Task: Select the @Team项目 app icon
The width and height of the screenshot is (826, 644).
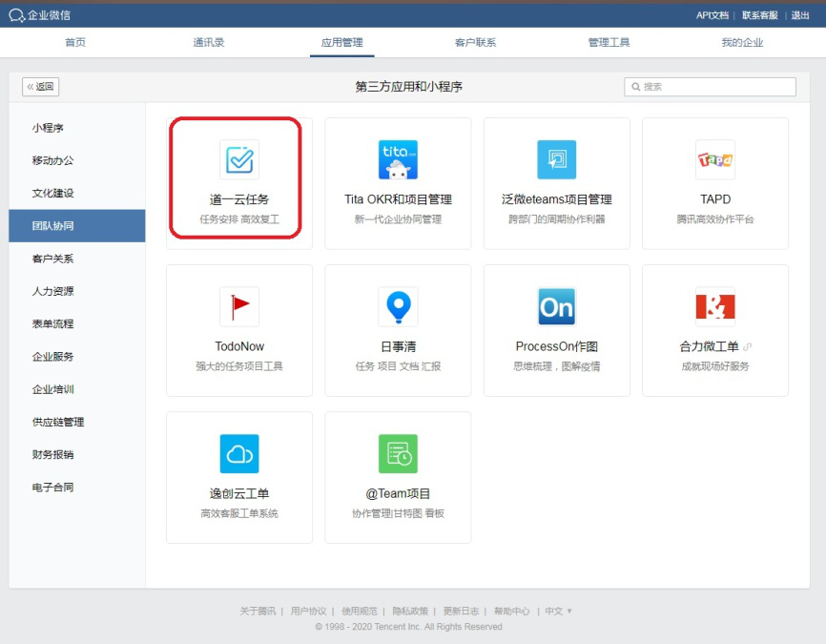Action: [x=398, y=454]
